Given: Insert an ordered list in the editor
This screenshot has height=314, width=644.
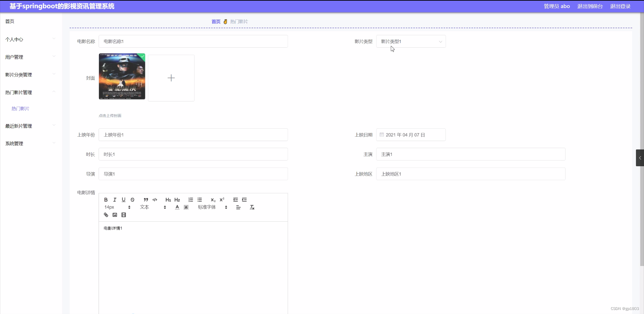Looking at the screenshot, I should pyautogui.click(x=190, y=199).
